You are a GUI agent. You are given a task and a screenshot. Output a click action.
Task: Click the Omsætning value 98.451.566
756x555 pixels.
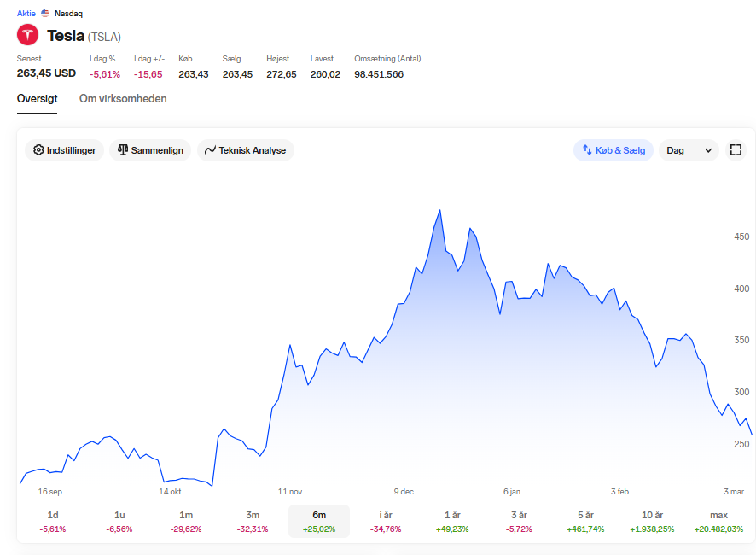[379, 74]
